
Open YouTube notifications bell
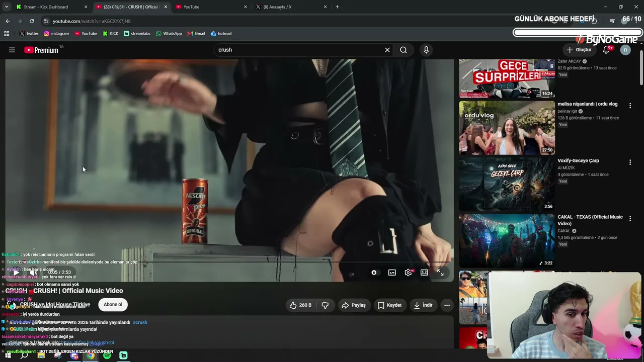607,50
